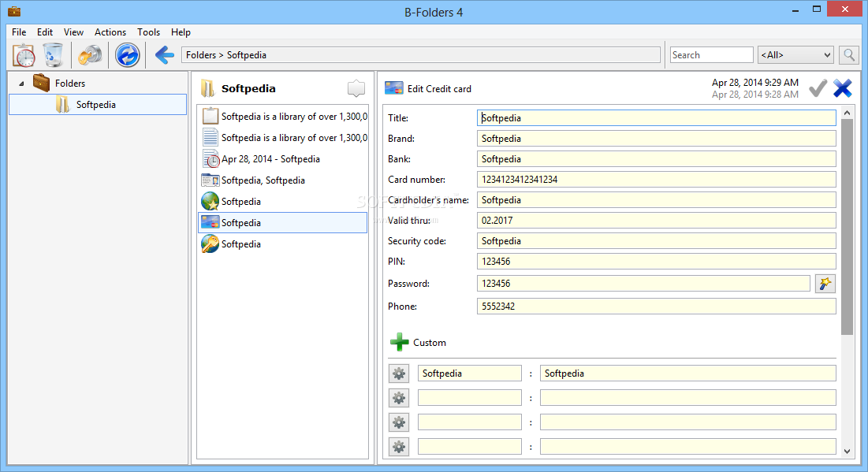Open the Tools menu
Screen dimensions: 868x472
[148, 32]
